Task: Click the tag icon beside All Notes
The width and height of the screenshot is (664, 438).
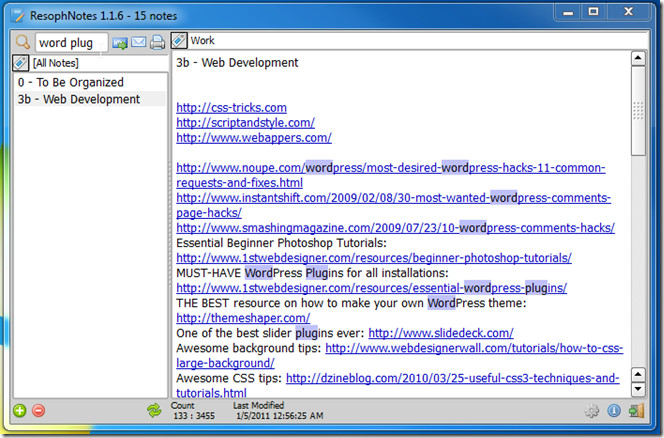Action: (20, 63)
